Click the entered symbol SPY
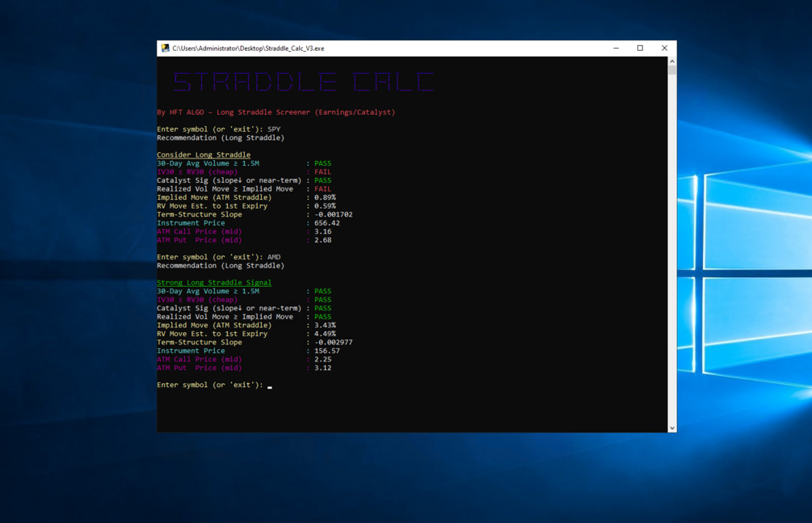 coord(274,129)
